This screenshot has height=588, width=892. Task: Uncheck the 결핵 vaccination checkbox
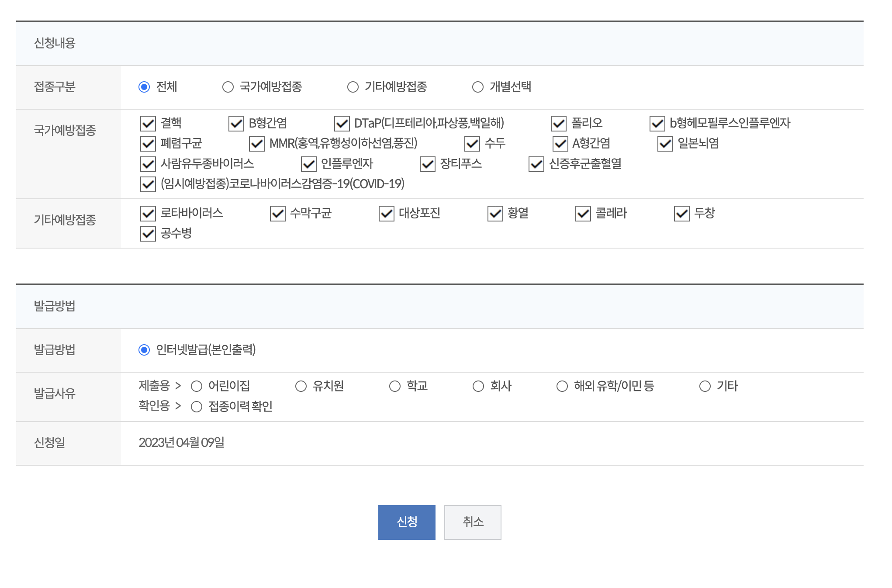pos(148,124)
